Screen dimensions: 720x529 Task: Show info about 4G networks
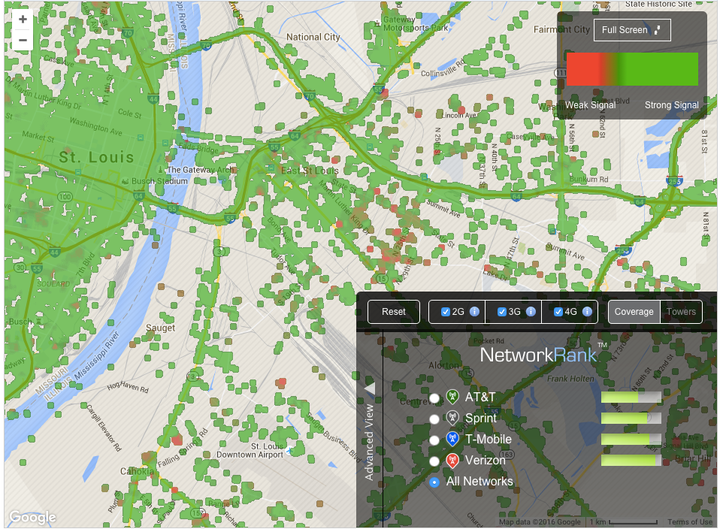click(587, 311)
